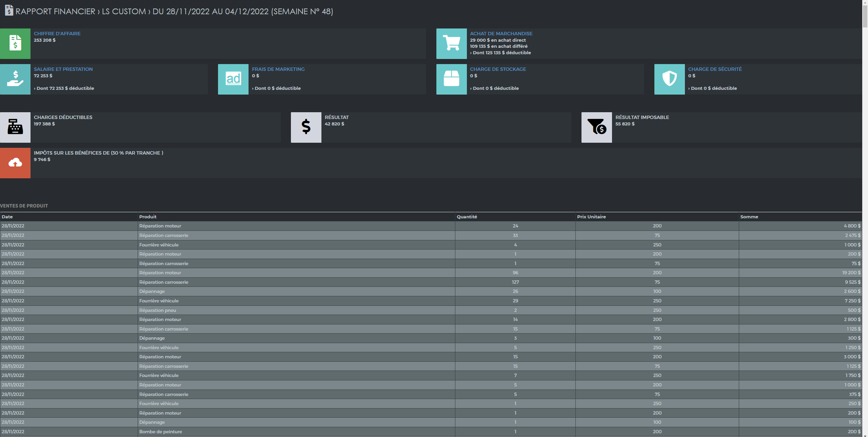
Task: Click the green Chiffre d'affaire invoice icon
Action: (15, 44)
